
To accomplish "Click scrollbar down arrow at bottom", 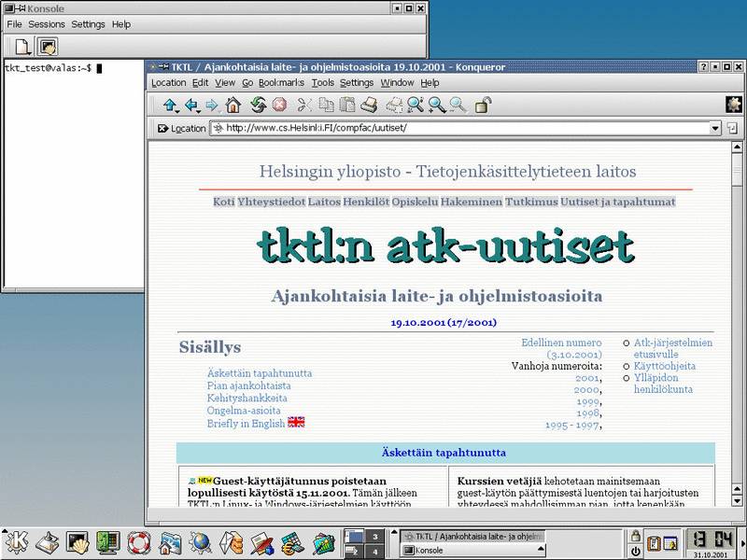I will 737,501.
